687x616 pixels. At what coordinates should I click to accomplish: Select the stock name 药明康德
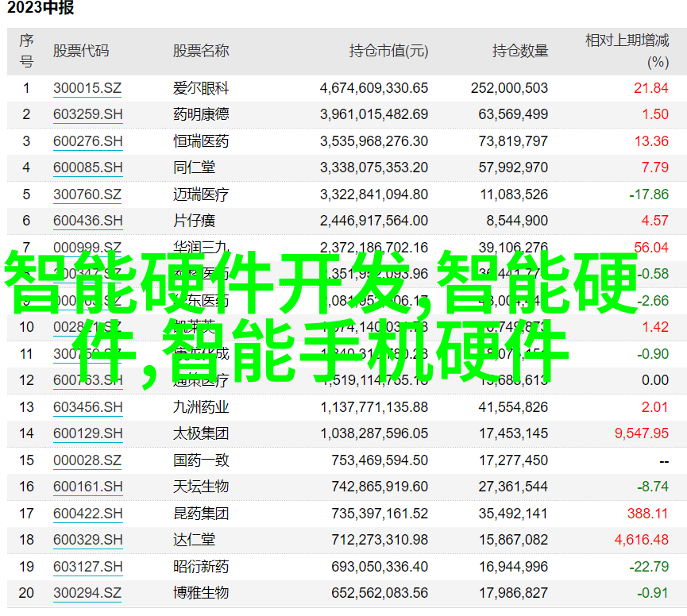[201, 115]
